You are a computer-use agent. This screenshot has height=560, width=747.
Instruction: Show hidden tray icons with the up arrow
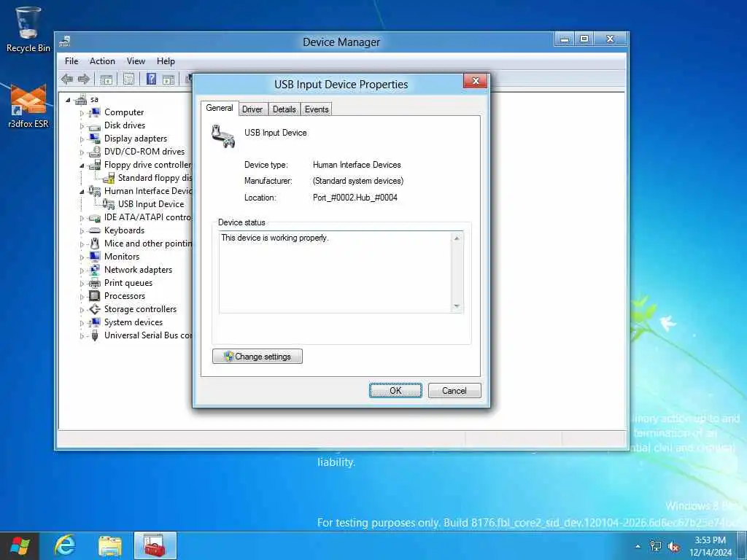tap(638, 546)
